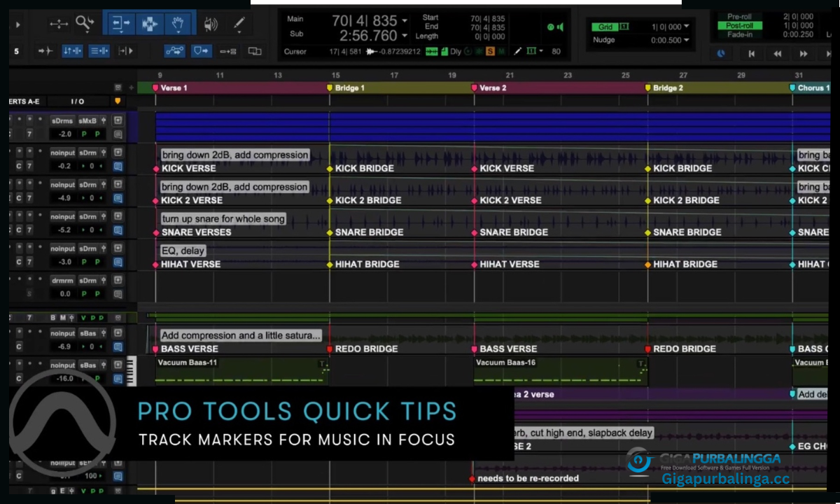Viewport: 840px width, 504px height.
Task: Click the orange marker ruler dropdown arrow
Action: tap(117, 101)
